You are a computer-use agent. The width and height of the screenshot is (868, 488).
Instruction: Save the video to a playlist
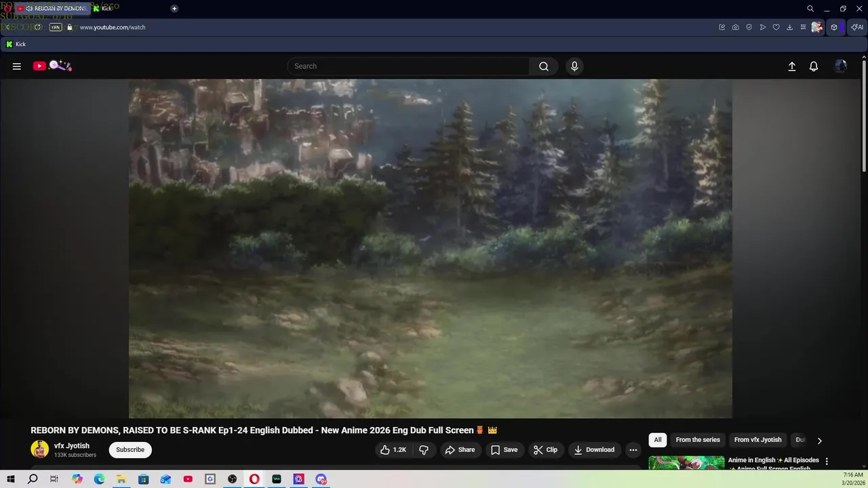click(504, 450)
